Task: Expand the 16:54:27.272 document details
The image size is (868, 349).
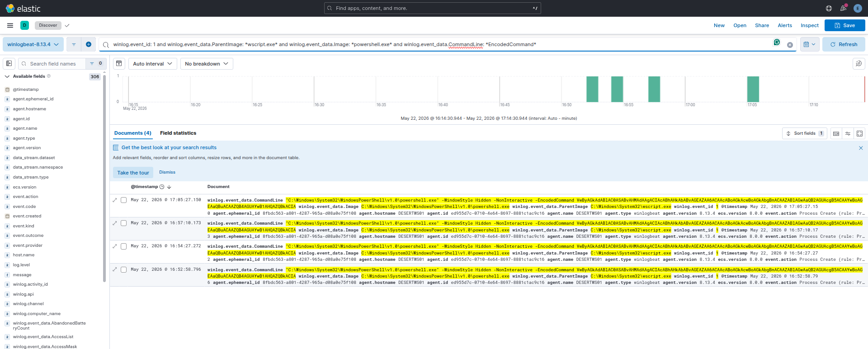Action: point(114,246)
